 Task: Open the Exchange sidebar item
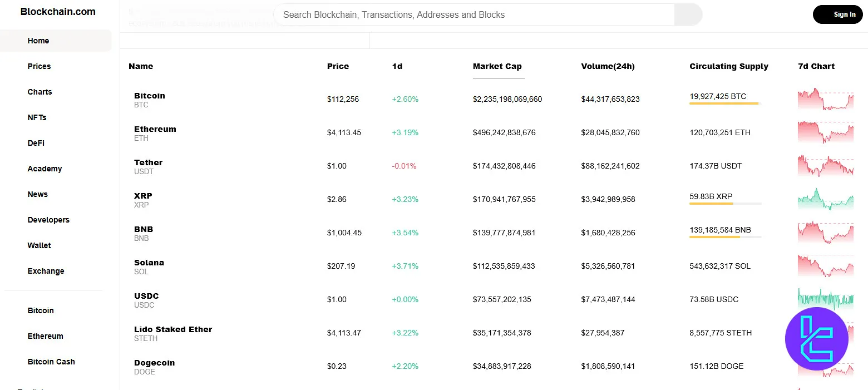(46, 271)
